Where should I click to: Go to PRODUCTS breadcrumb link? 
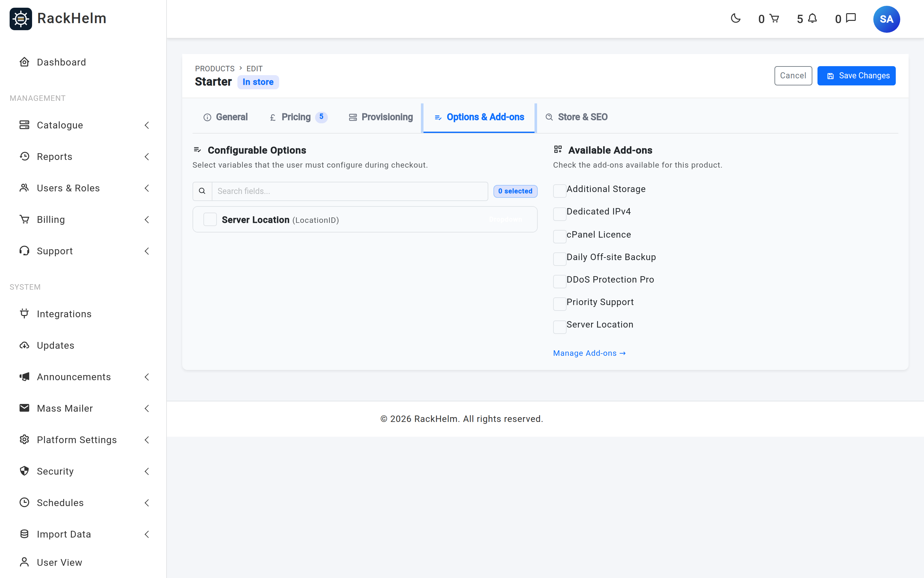pos(215,68)
